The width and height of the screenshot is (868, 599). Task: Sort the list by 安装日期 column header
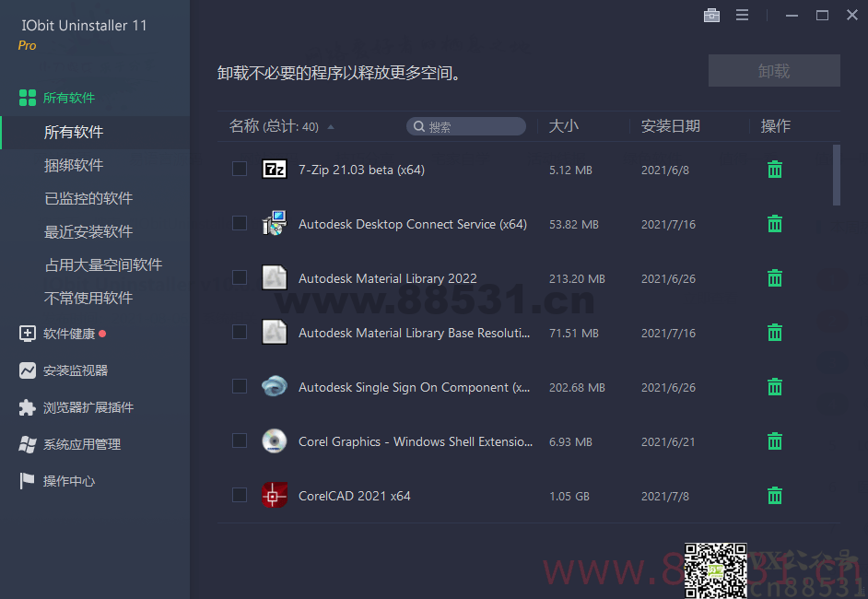(671, 126)
